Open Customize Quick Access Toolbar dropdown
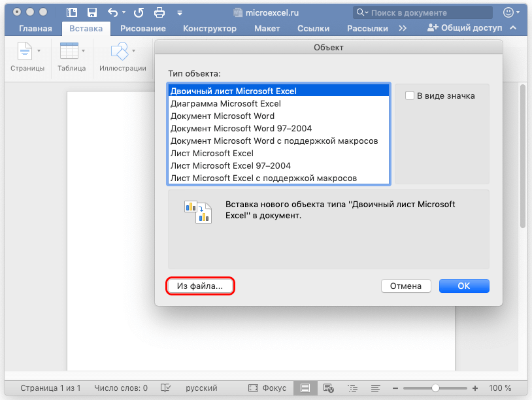Viewport: 532px width, 400px height. (180, 13)
